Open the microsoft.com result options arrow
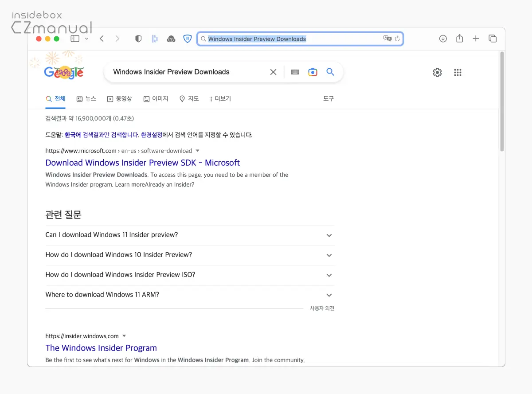 click(x=198, y=151)
